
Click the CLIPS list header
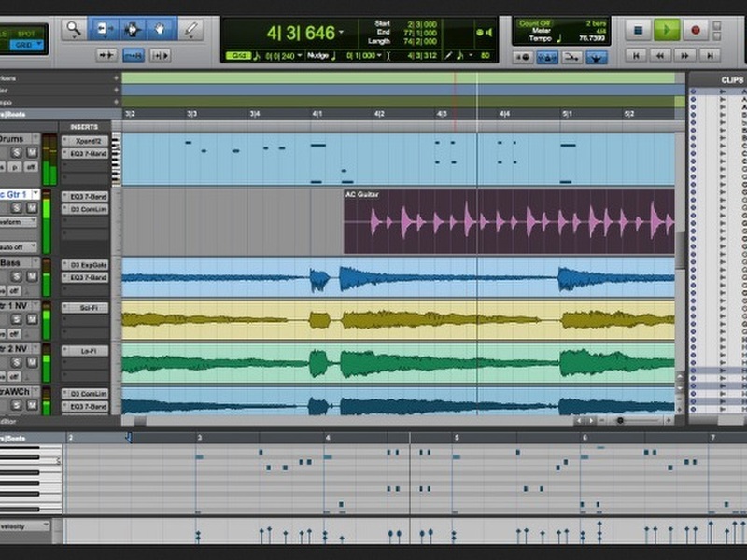731,80
